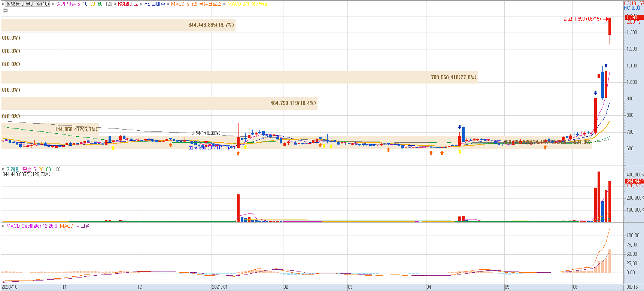
Task: Select the 쌍방울 매물대 수(10) legend label
Action: coord(28,4)
